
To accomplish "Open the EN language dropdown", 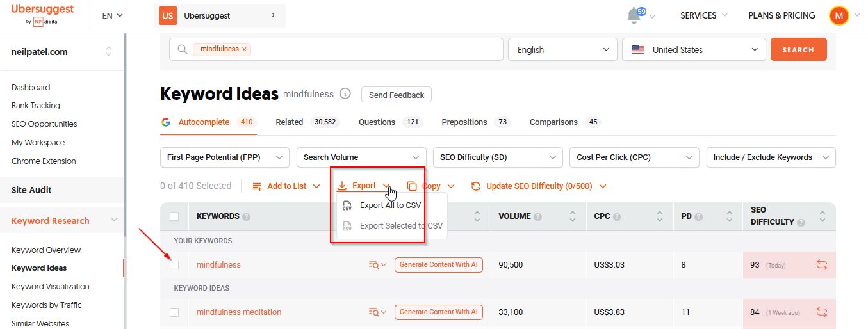I will [x=113, y=15].
